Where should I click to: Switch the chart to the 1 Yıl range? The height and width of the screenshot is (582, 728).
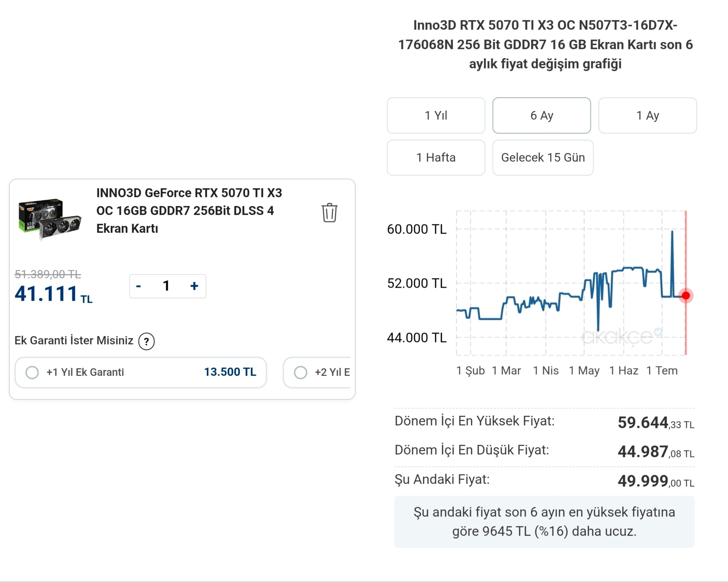point(436,115)
